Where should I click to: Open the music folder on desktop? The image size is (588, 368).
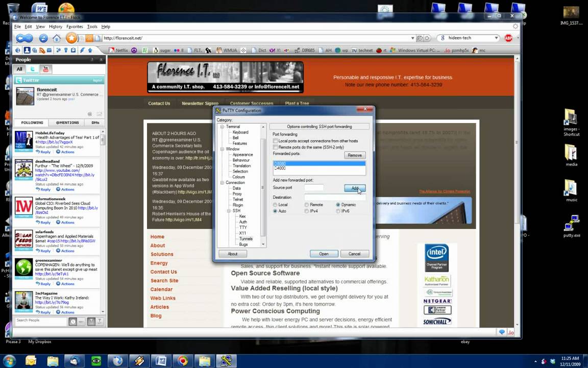571,191
